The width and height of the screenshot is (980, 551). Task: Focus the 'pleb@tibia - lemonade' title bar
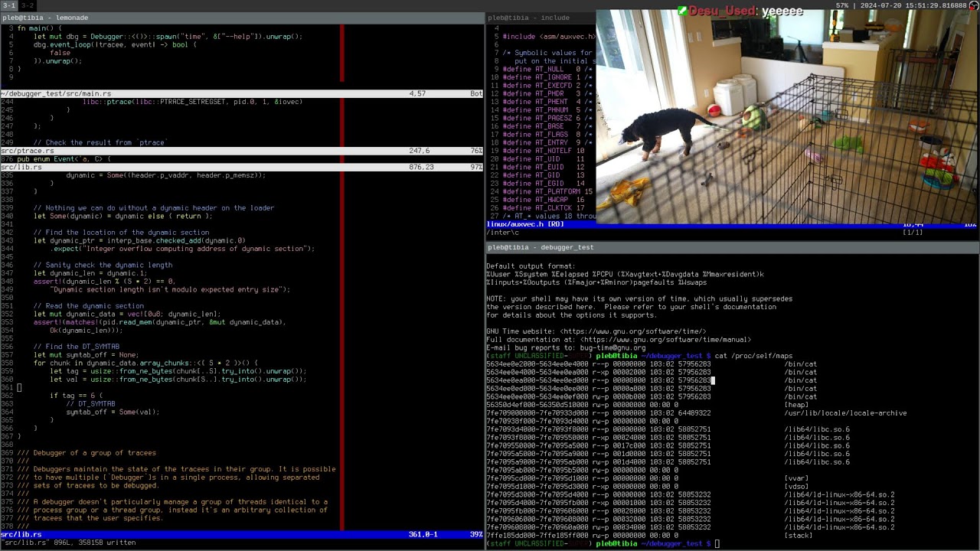pyautogui.click(x=242, y=18)
